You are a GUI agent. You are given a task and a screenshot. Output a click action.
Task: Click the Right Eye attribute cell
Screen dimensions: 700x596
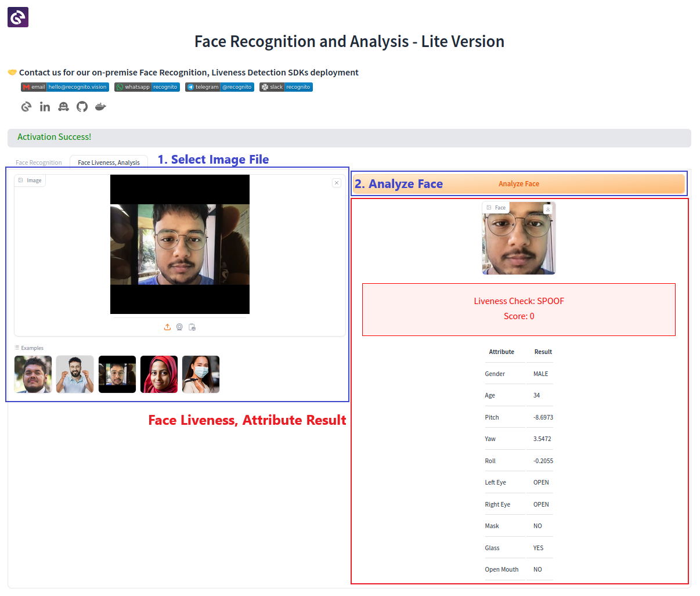497,504
